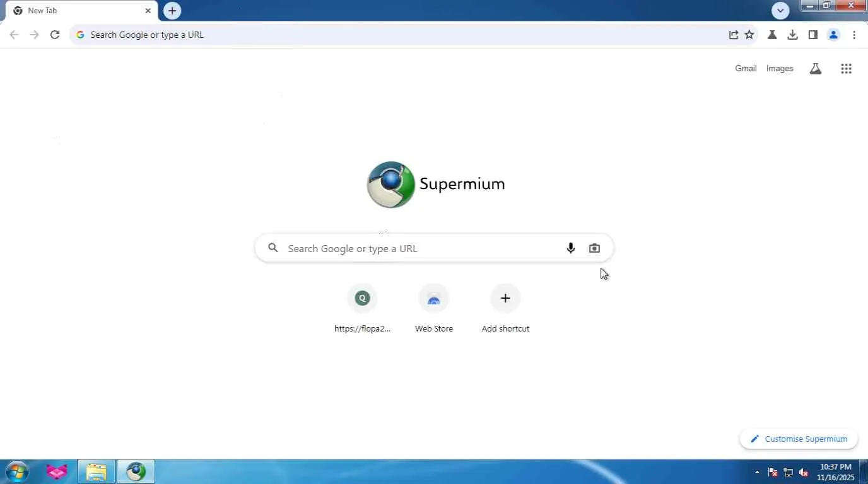Open the experiments flask icon in toolbar
The height and width of the screenshot is (484, 868).
tap(771, 35)
